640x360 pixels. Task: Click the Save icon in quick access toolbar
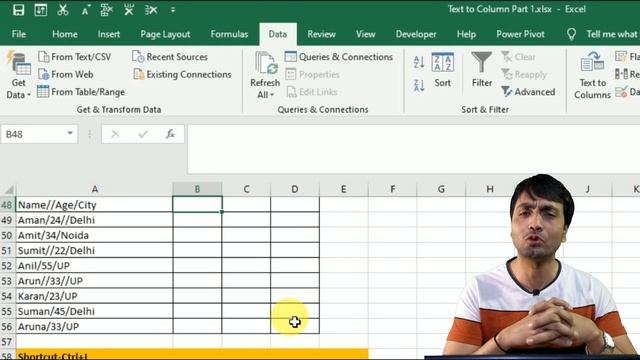[18, 9]
